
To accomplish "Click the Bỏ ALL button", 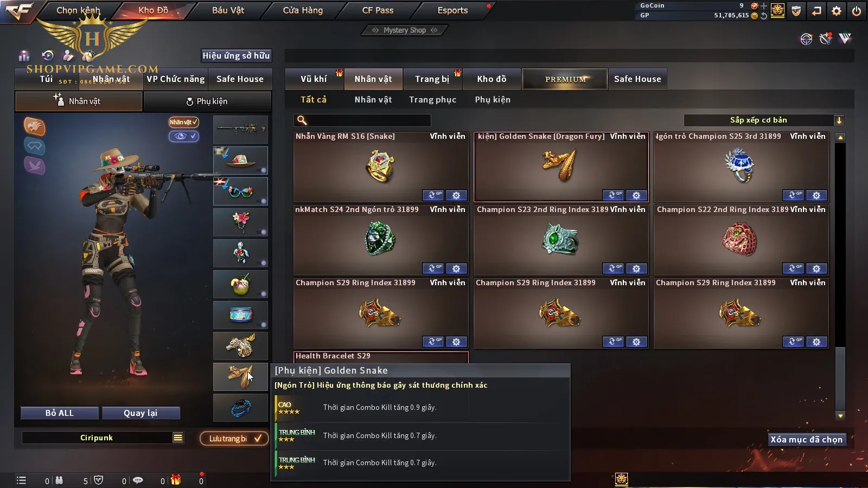I will pyautogui.click(x=60, y=413).
